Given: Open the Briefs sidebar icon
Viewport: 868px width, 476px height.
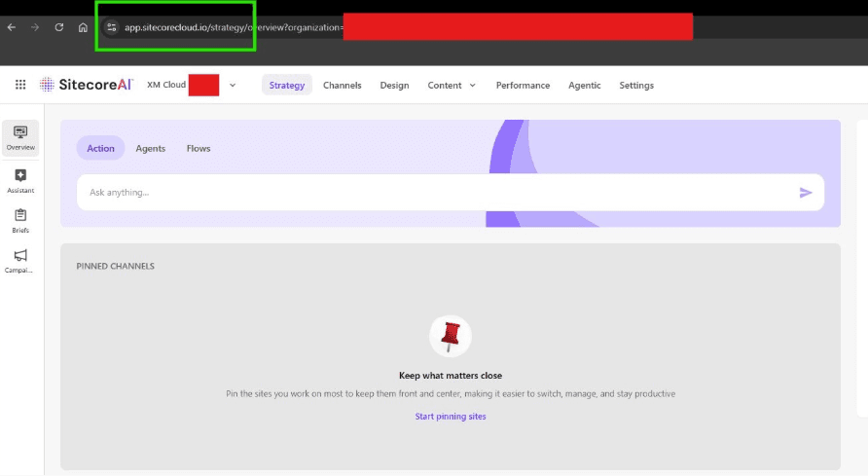Looking at the screenshot, I should (20, 220).
